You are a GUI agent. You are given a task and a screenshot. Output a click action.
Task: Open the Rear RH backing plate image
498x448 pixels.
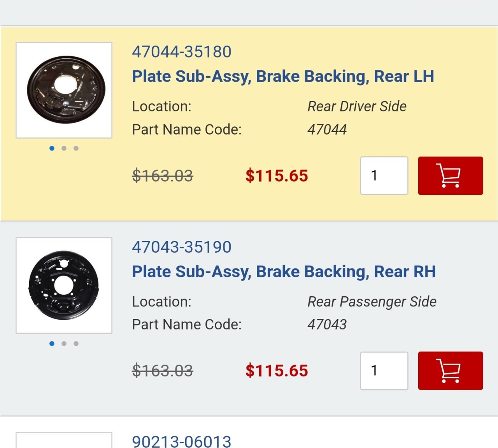pyautogui.click(x=64, y=285)
